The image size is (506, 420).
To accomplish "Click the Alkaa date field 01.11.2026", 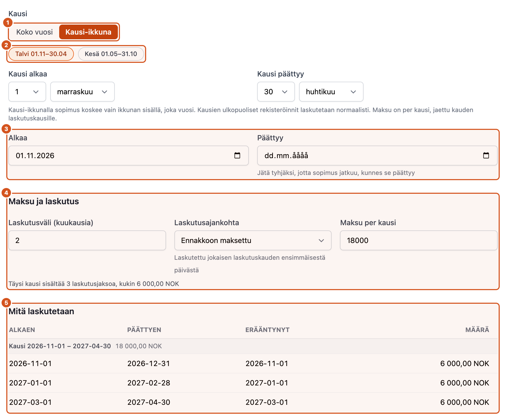I will coord(129,156).
